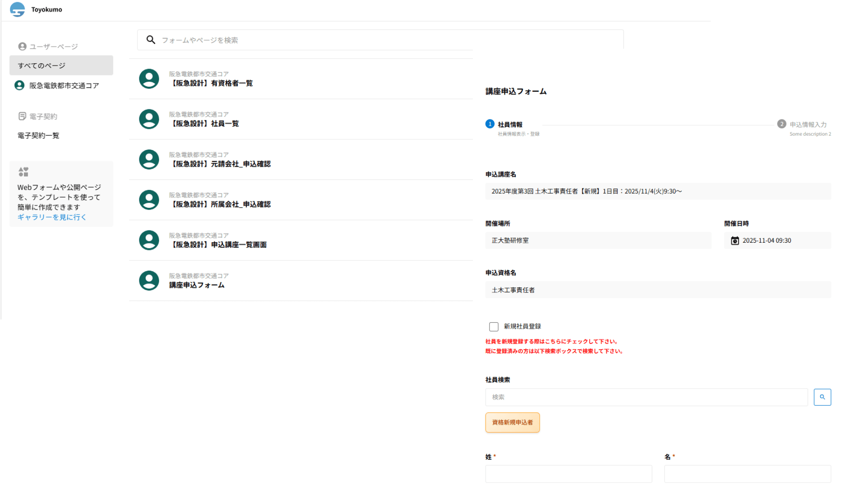Click the 資格新規申込者 button
The height and width of the screenshot is (488, 868).
pyautogui.click(x=513, y=422)
